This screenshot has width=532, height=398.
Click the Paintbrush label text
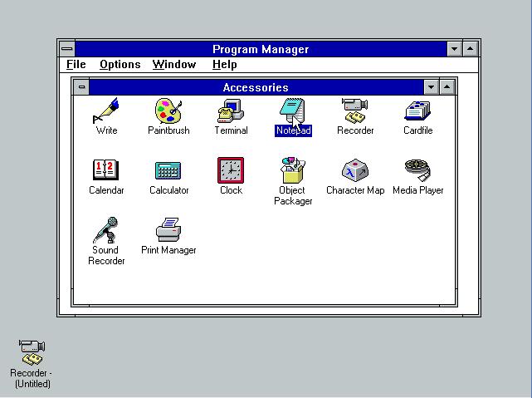[168, 130]
